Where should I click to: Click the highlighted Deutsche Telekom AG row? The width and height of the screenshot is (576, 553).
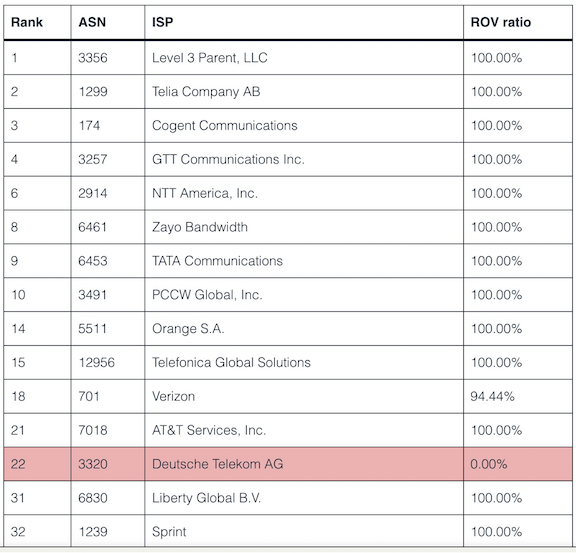pos(288,464)
